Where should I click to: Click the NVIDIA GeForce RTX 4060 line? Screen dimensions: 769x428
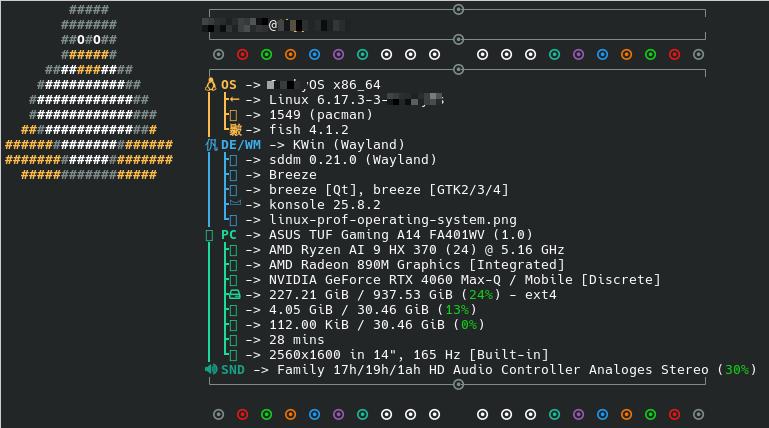point(465,280)
